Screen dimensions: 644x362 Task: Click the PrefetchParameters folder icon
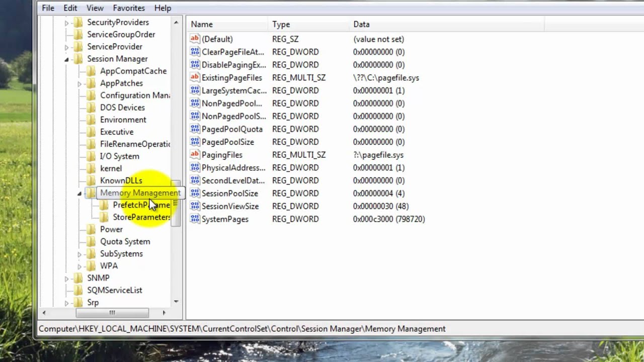click(x=104, y=205)
